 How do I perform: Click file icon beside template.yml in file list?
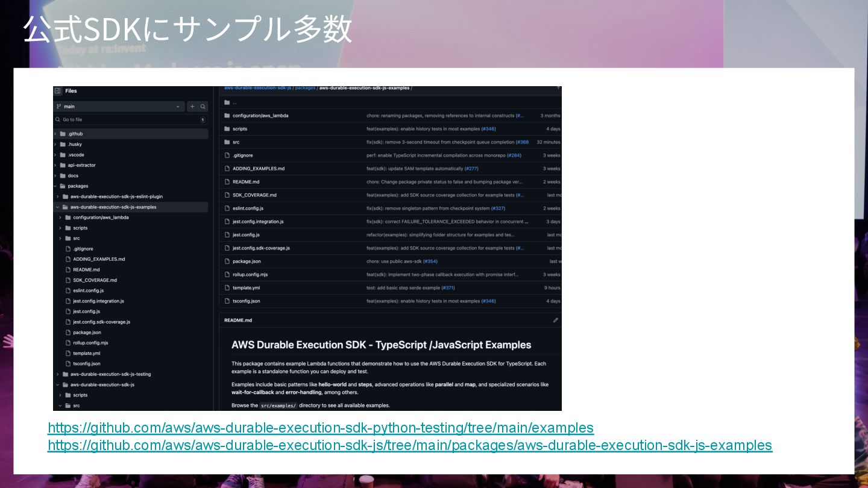pos(227,288)
